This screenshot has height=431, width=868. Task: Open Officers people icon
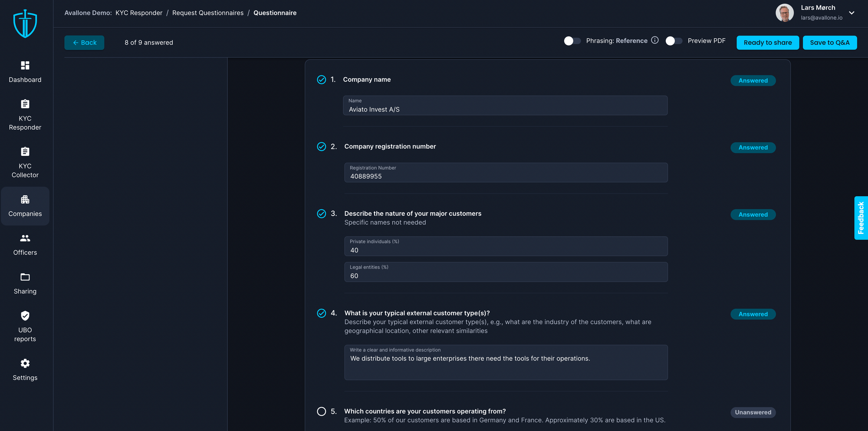[x=25, y=238]
